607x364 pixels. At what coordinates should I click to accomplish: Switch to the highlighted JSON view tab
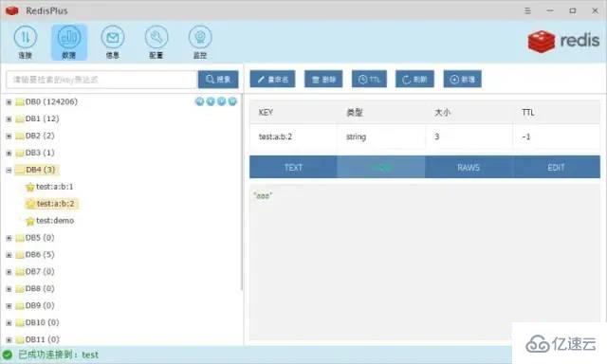pyautogui.click(x=381, y=167)
